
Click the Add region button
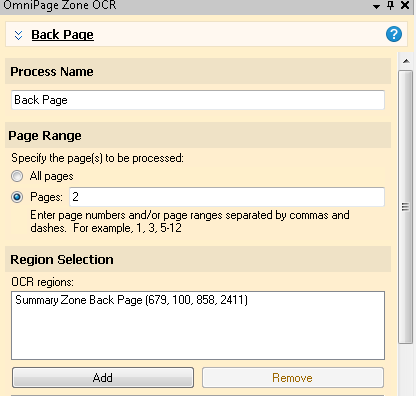coord(103,378)
